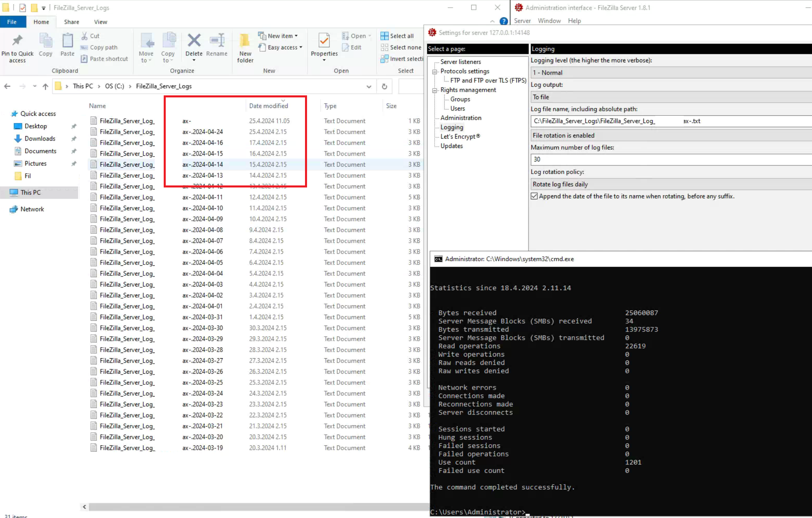Click the red Delete icon

194,40
